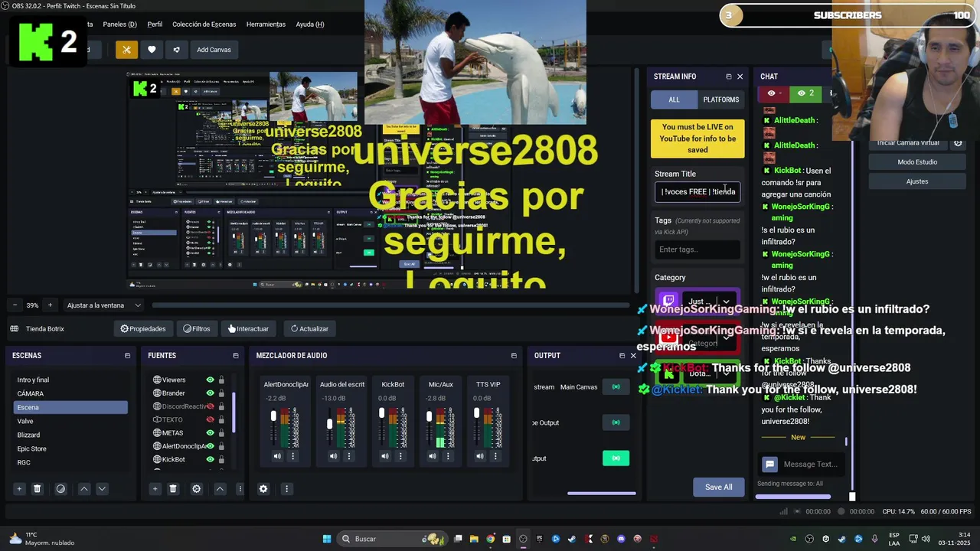This screenshot has width=980, height=551.
Task: Click the chat message platform icon
Action: click(x=770, y=464)
